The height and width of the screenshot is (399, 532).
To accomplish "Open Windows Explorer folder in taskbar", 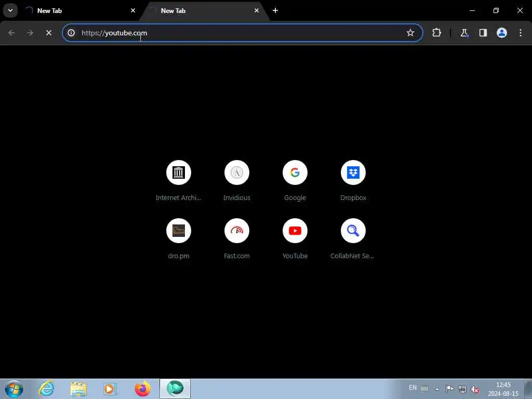I will point(79,389).
